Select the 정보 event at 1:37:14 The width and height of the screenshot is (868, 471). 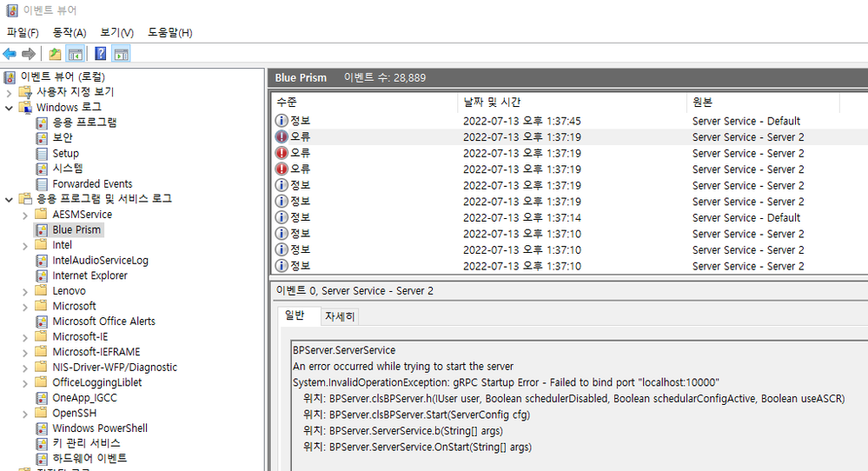(570, 217)
